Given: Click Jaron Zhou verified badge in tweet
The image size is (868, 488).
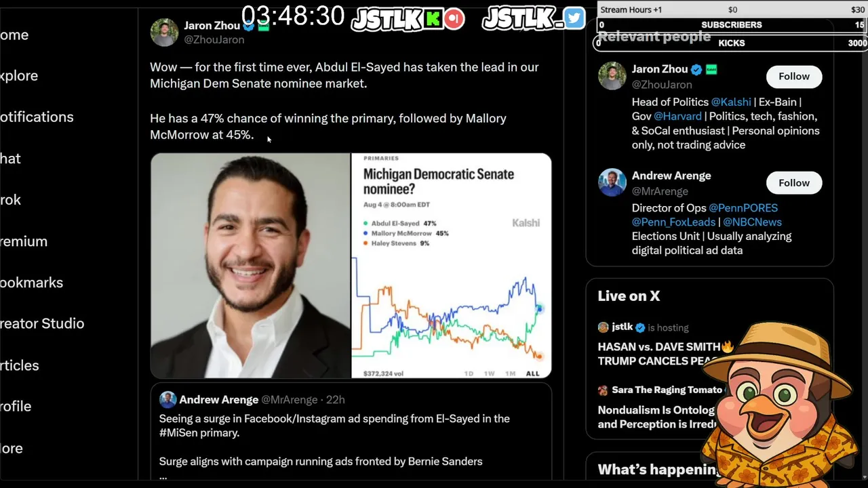Looking at the screenshot, I should pos(249,26).
